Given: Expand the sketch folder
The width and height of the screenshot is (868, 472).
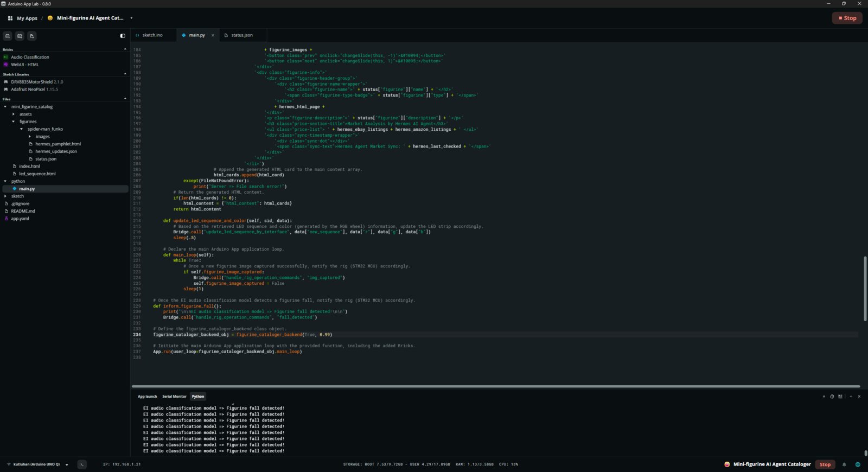Looking at the screenshot, I should coord(5,196).
